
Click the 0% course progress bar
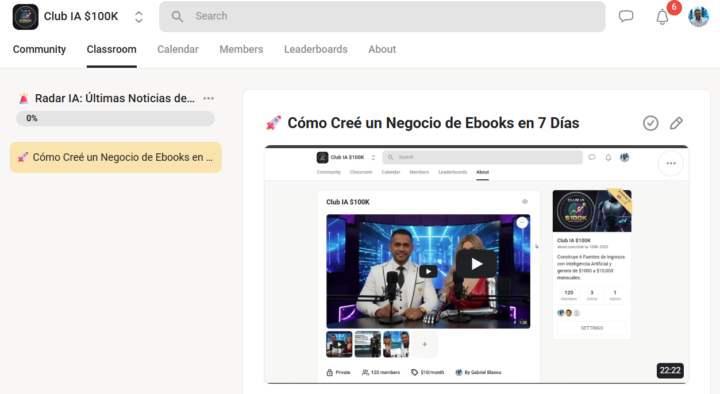115,118
